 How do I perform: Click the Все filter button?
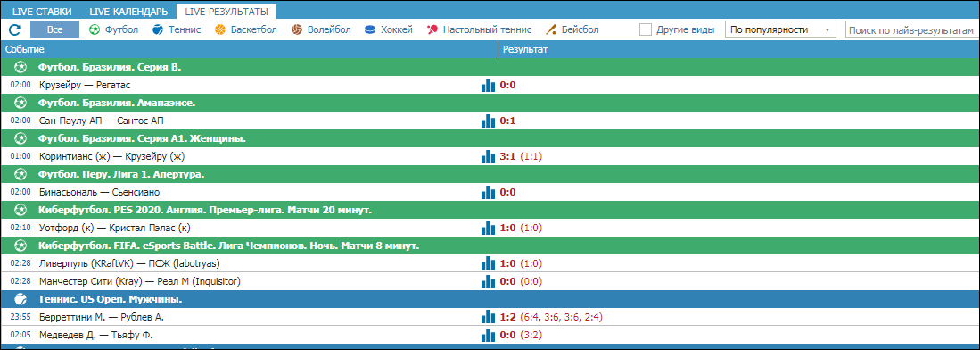click(x=55, y=29)
